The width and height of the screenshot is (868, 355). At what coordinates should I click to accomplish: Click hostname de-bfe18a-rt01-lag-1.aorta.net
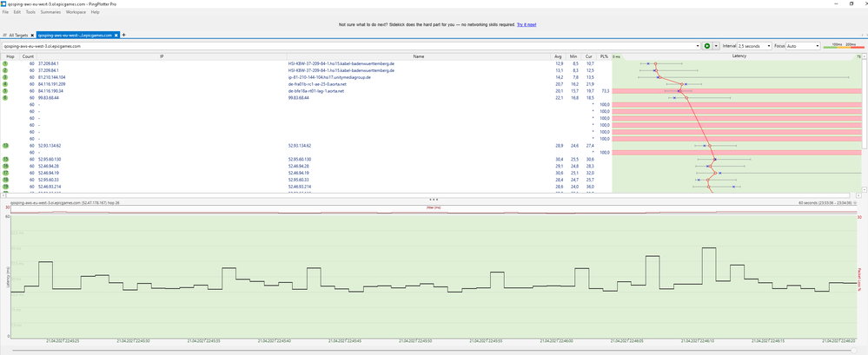pyautogui.click(x=315, y=91)
